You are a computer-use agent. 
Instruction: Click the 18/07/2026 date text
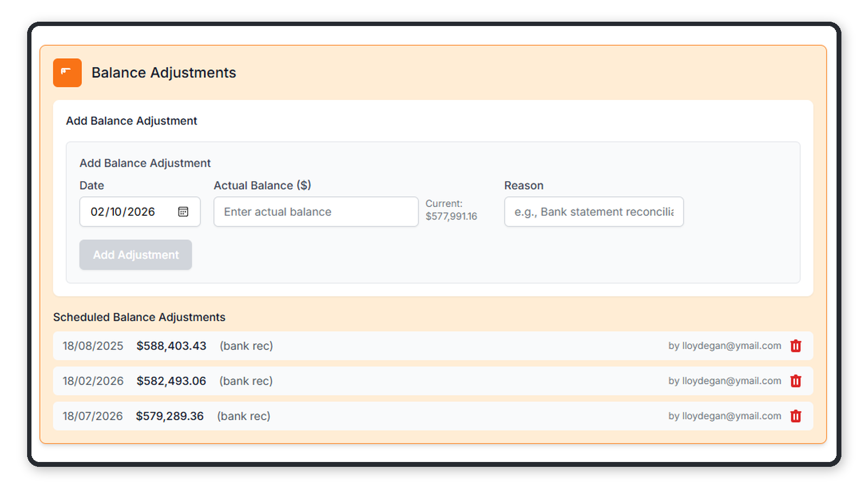(93, 416)
